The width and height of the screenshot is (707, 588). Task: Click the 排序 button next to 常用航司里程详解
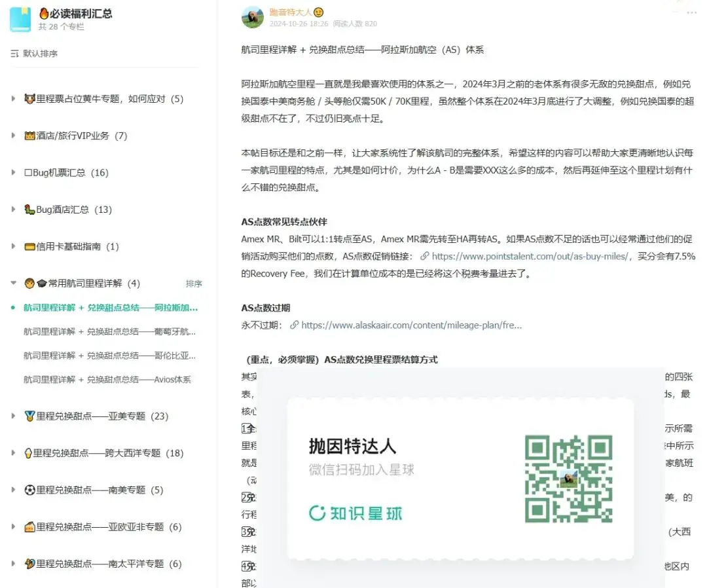(195, 283)
